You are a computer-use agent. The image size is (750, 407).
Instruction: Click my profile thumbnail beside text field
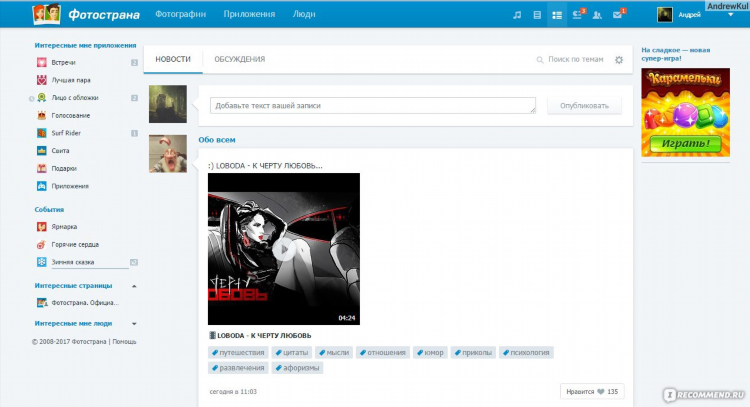point(168,104)
